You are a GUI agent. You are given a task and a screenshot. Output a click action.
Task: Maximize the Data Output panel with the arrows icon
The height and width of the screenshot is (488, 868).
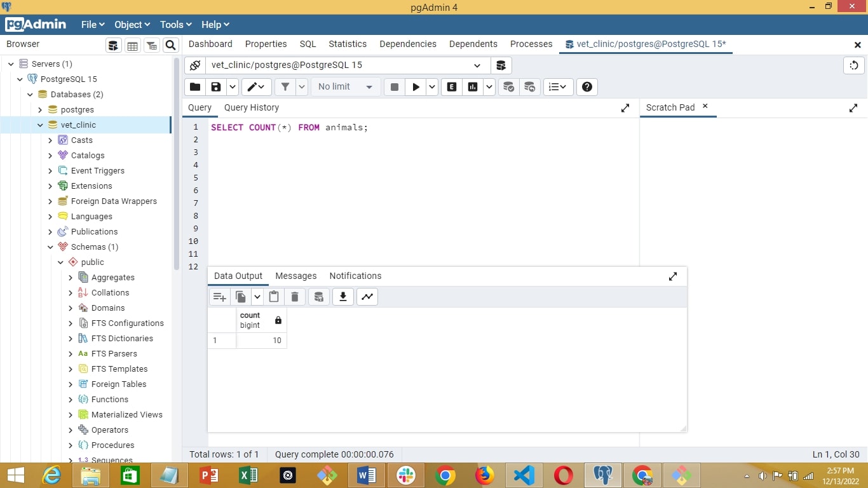click(673, 276)
